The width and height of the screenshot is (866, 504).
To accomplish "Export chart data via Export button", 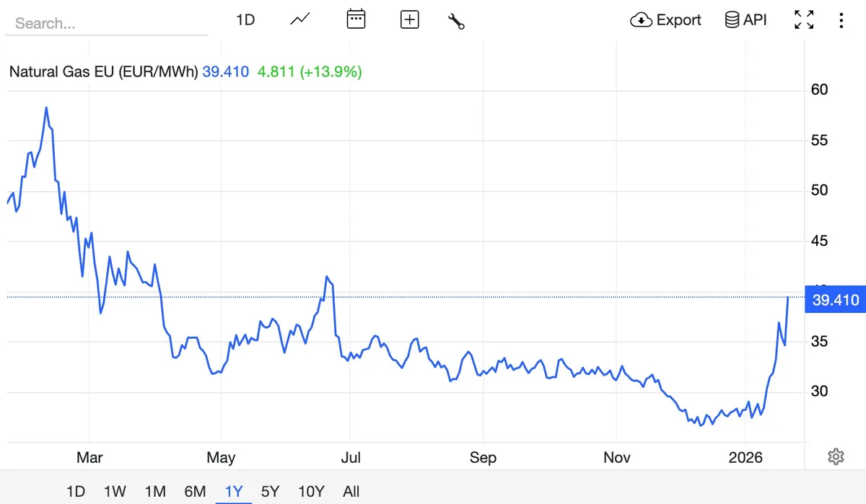I will 665,20.
